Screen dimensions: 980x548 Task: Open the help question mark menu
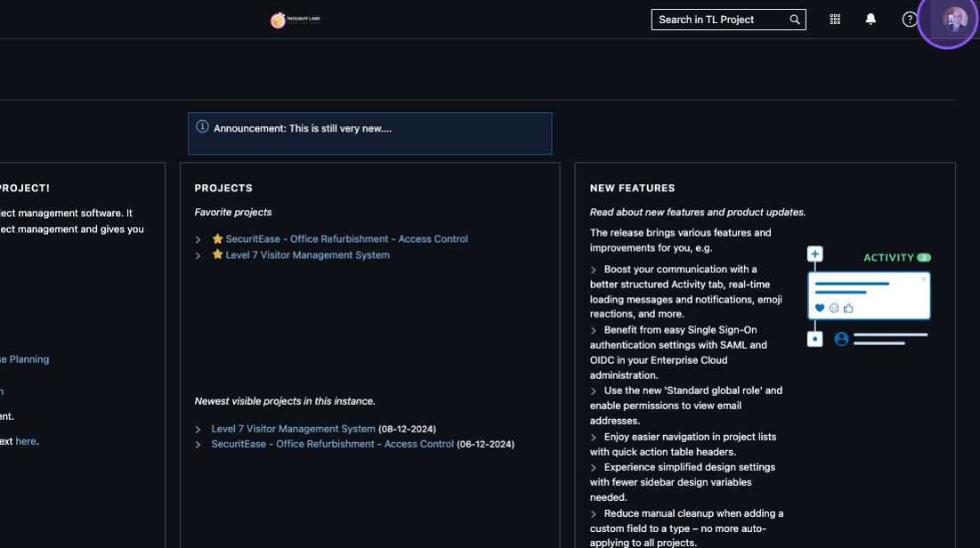[x=909, y=20]
